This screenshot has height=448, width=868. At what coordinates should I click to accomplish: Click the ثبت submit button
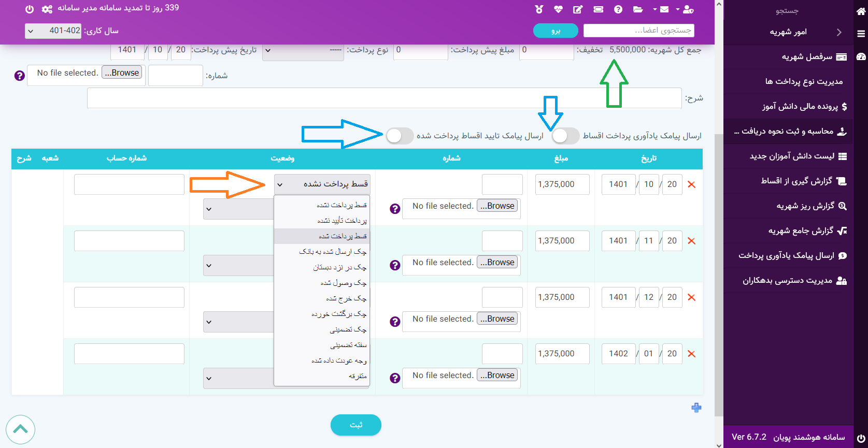356,425
